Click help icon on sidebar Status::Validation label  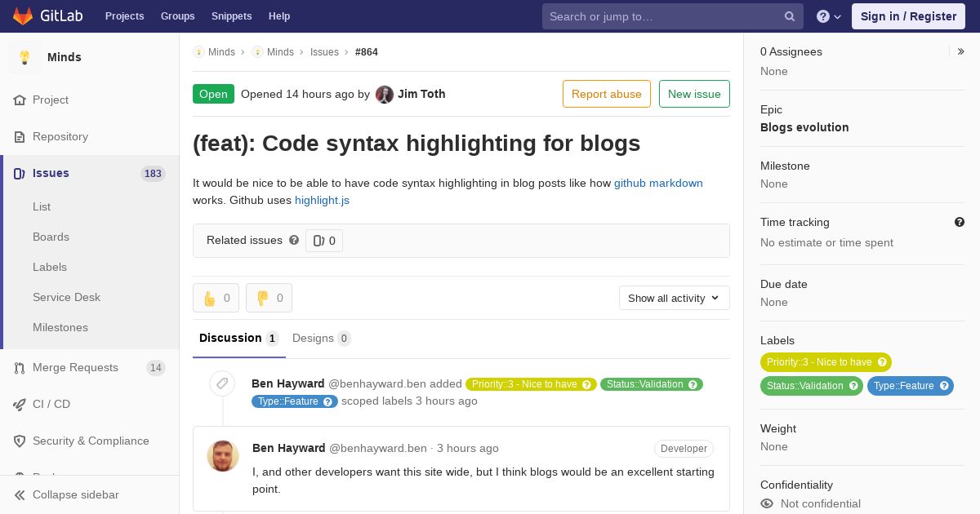point(853,386)
